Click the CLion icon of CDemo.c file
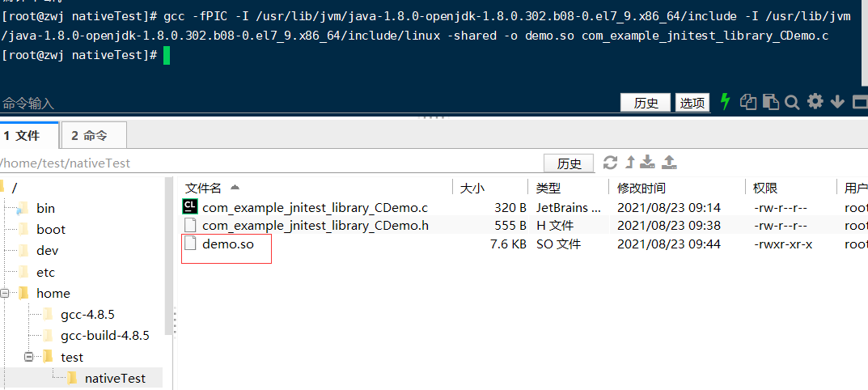868x390 pixels. point(190,207)
